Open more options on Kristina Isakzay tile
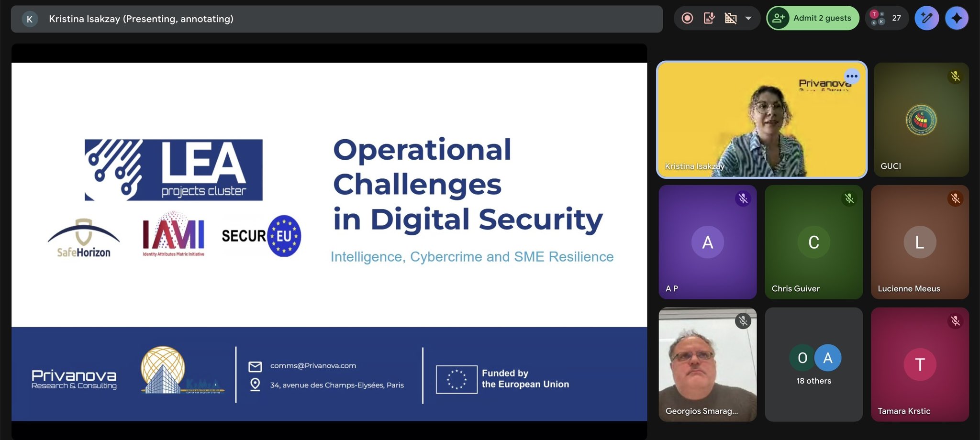 pyautogui.click(x=852, y=76)
